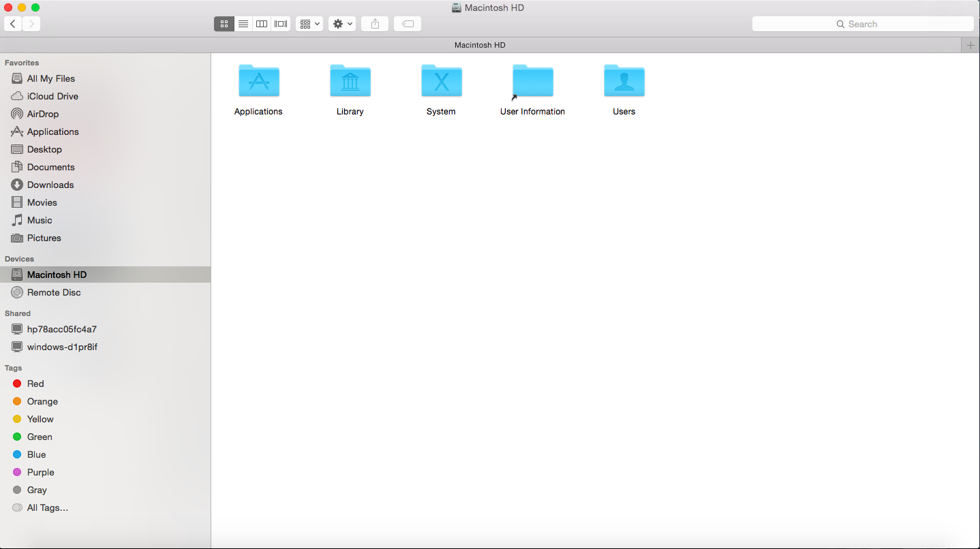Select the System folder icon
Screen dimensions: 980x549
[441, 81]
